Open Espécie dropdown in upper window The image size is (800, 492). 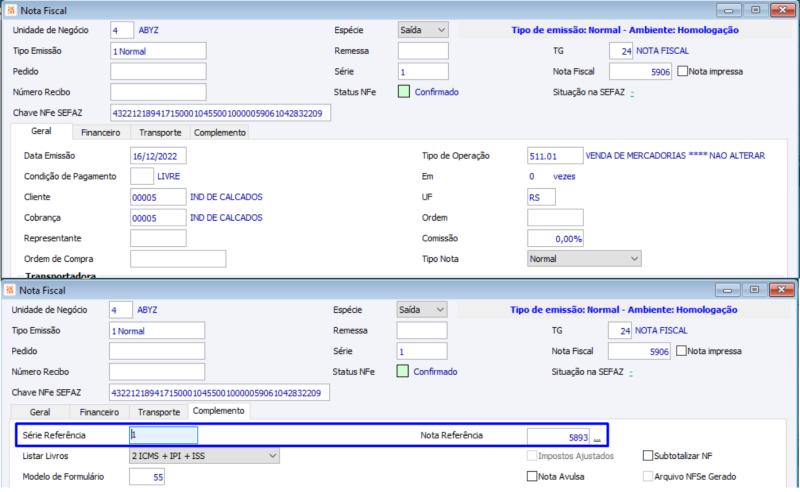click(x=423, y=30)
